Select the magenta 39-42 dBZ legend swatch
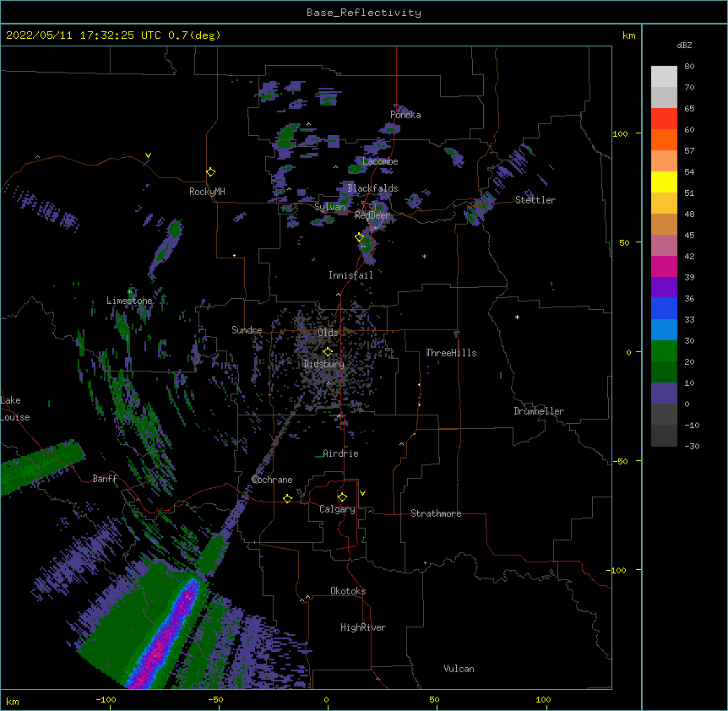This screenshot has width=728, height=711. pos(664,266)
